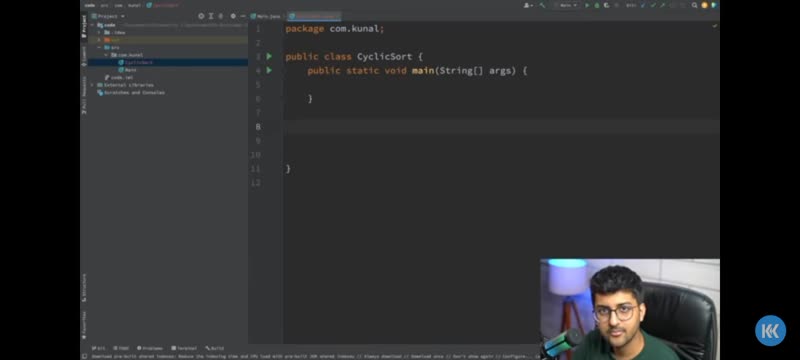Open the Terminal tab in bottom bar
This screenshot has height=360, width=800.
[184, 348]
